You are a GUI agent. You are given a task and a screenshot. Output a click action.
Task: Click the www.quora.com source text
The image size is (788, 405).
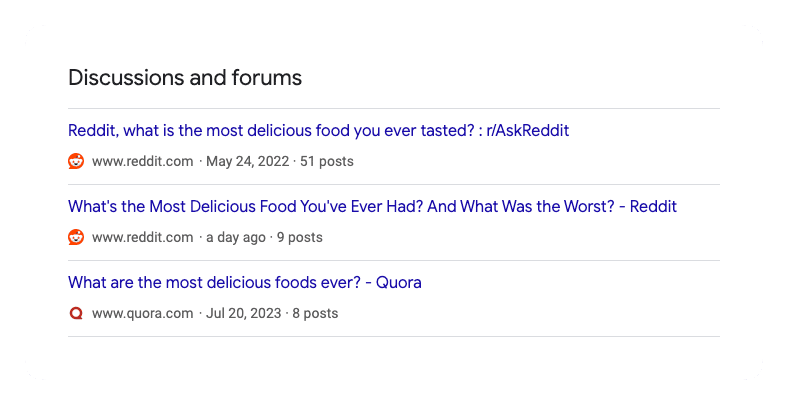coord(142,313)
